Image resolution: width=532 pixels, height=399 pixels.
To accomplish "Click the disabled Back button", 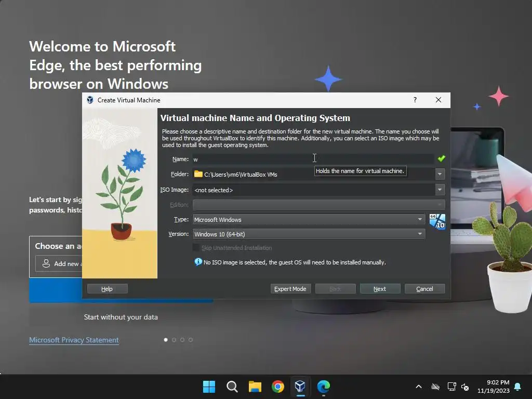I will tap(335, 289).
